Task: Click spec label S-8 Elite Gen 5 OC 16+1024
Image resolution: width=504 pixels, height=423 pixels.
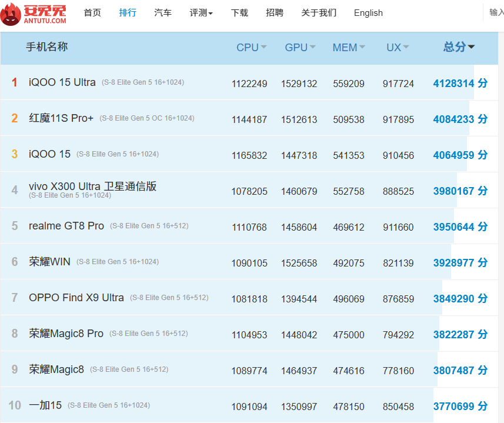Action: (147, 118)
